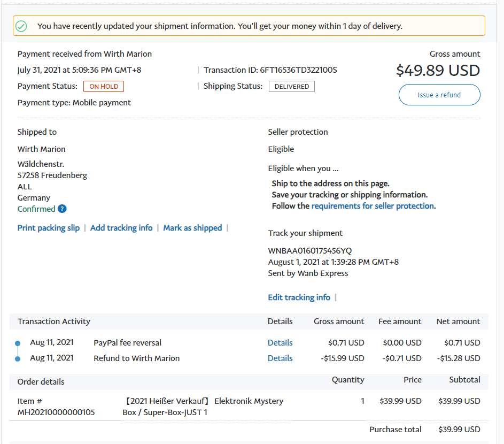Viewport: 504px width, 444px height.
Task: Click the Transaction Activity section header
Action: 54,321
